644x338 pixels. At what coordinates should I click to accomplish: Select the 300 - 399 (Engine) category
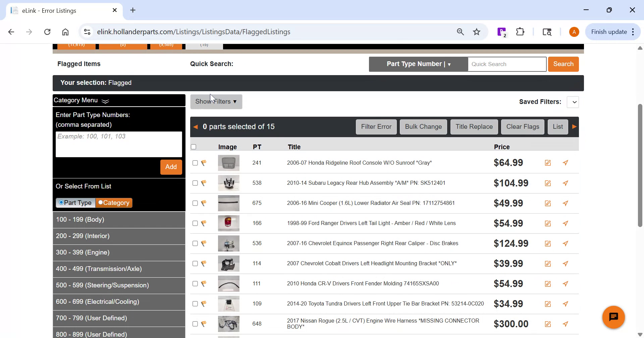[119, 252]
